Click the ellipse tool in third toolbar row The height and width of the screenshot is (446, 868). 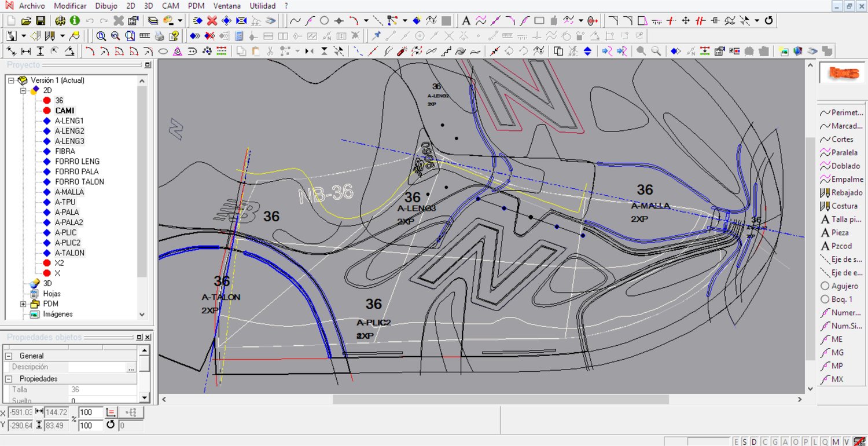163,52
